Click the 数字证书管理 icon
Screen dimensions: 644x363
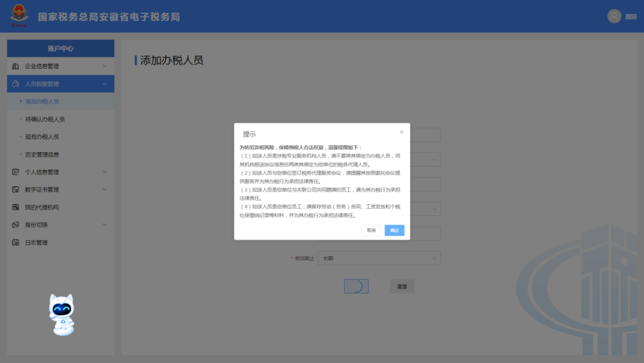(16, 189)
